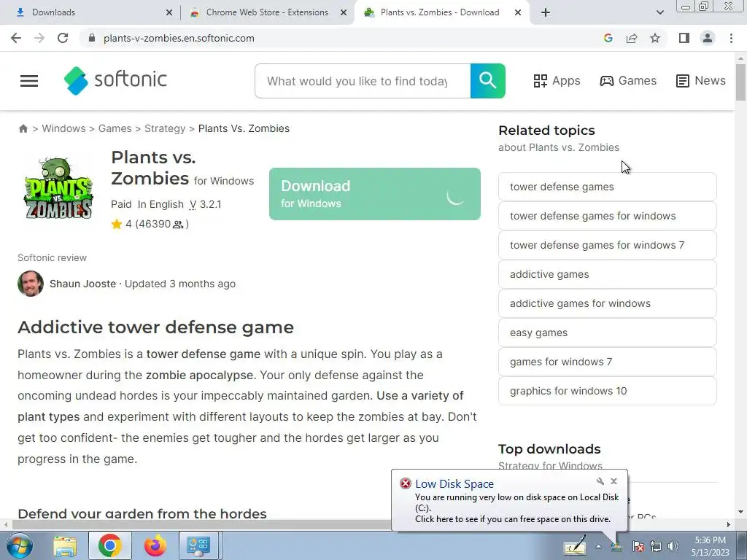This screenshot has width=747, height=560.
Task: Open the network tray icon
Action: [656, 546]
